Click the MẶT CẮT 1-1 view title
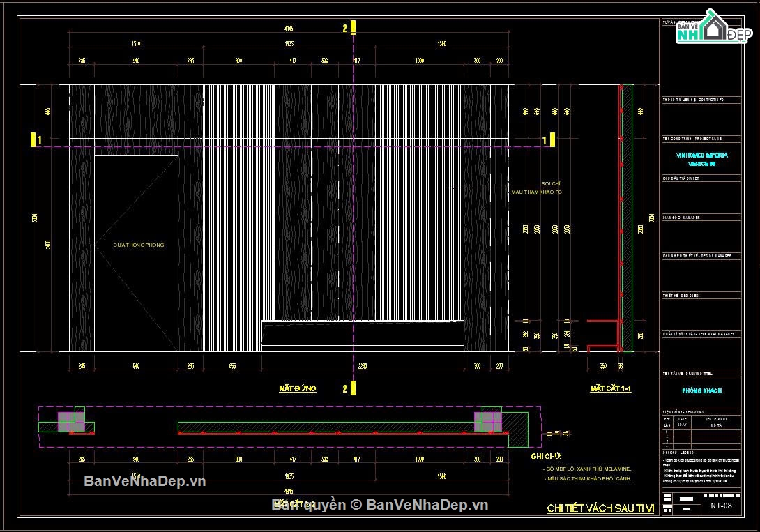760x532 pixels. tap(611, 388)
